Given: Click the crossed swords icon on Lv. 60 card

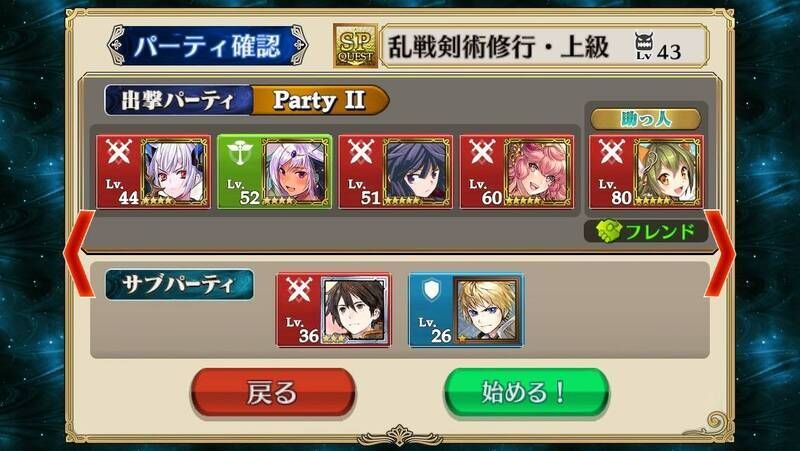Looking at the screenshot, I should (482, 152).
